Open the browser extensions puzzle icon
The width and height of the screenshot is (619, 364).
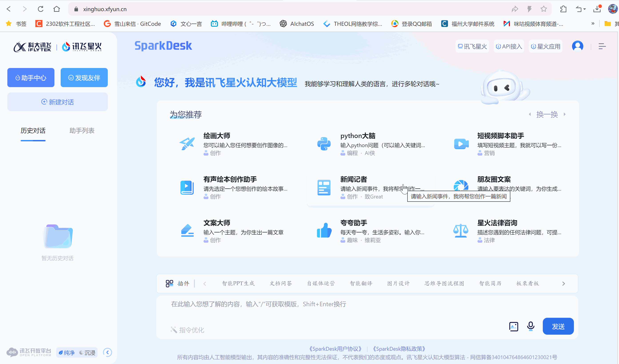pos(563,9)
